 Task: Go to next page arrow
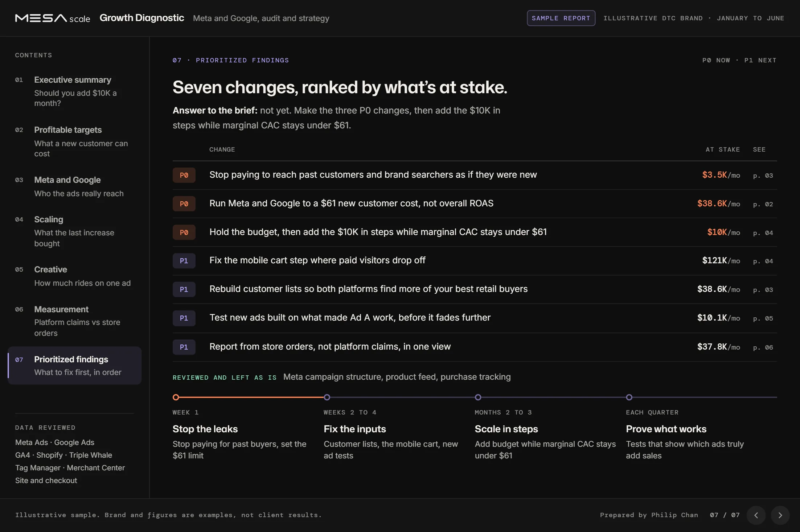tap(780, 515)
